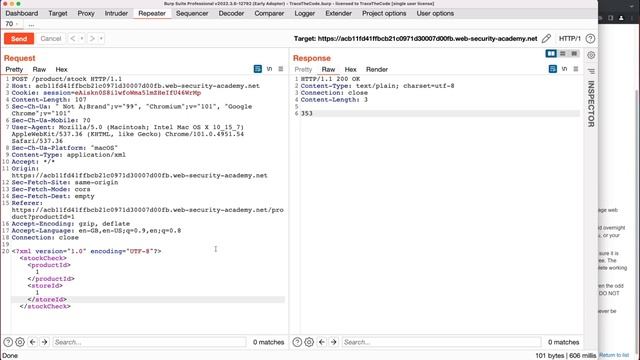
Task: Open the back history dropdown arrow
Action: click(x=82, y=38)
